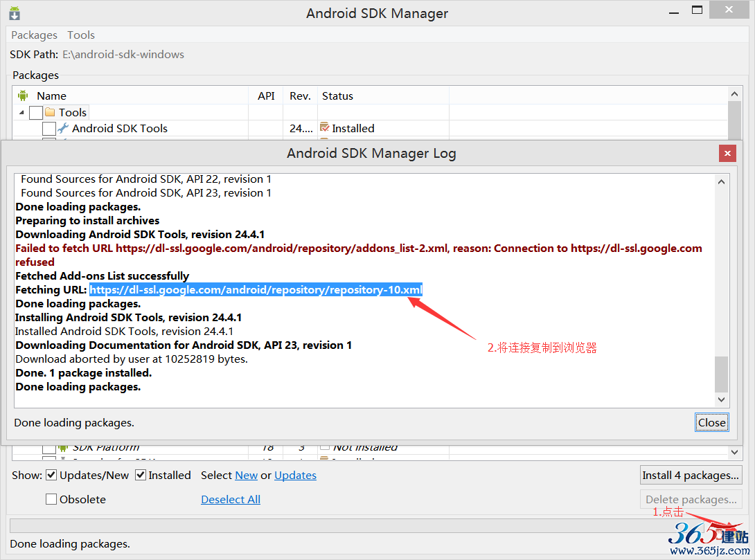Click 'Downloading Documentation for Android SDK' line
This screenshot has width=755, height=560.
coord(184,345)
